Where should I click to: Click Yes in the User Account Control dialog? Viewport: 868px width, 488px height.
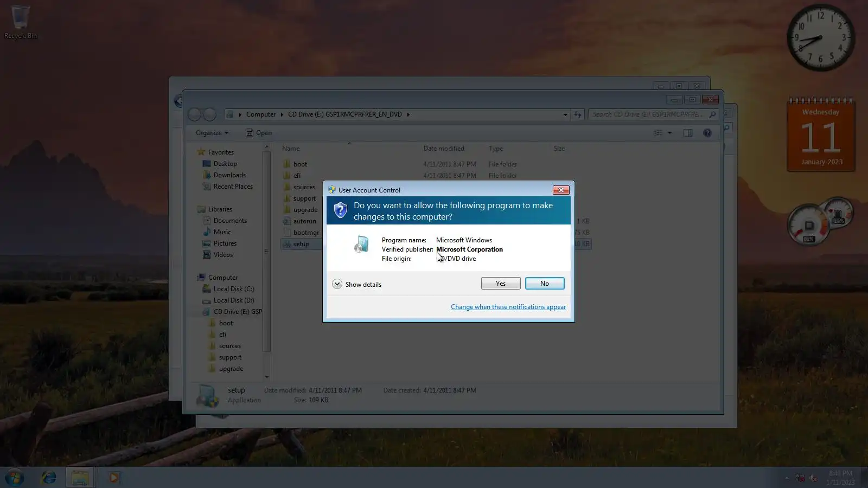point(501,284)
